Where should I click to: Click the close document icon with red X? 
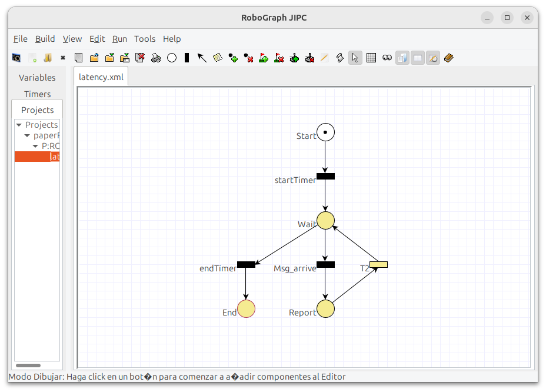click(140, 58)
